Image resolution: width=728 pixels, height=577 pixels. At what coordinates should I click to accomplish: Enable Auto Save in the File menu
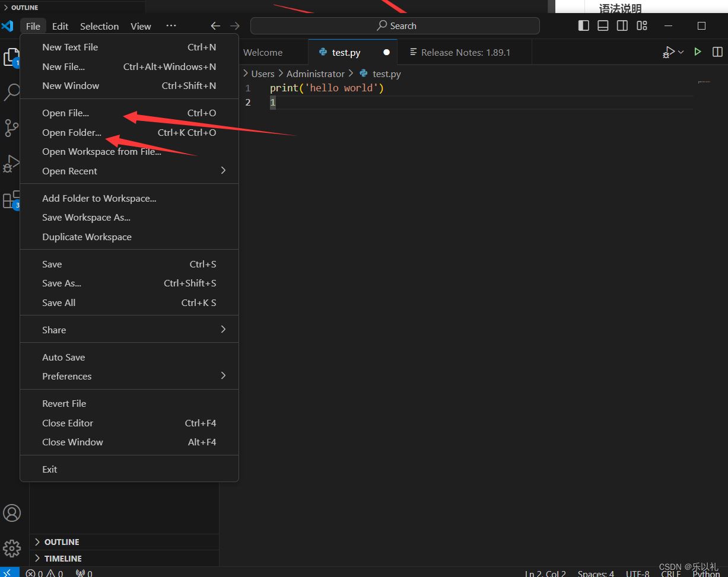(x=63, y=357)
